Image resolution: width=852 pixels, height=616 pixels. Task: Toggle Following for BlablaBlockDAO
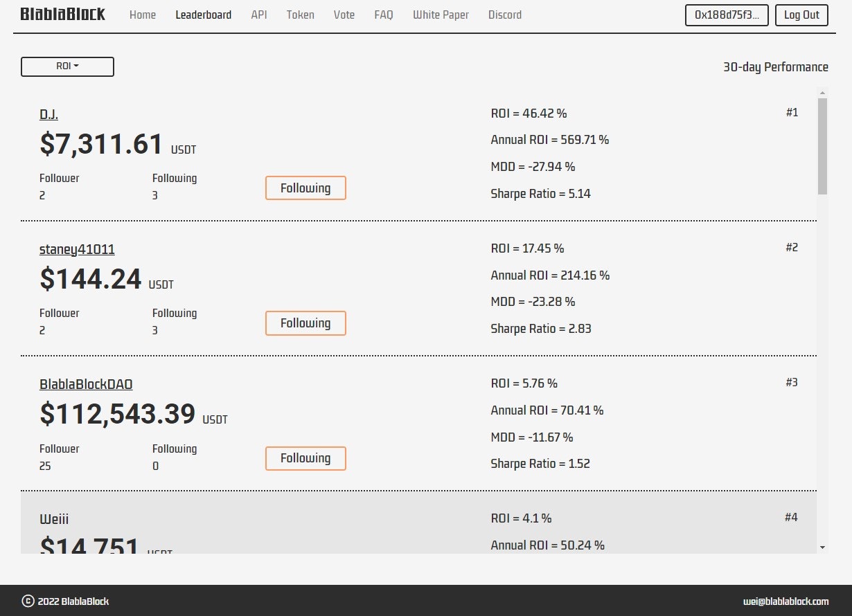pos(305,458)
